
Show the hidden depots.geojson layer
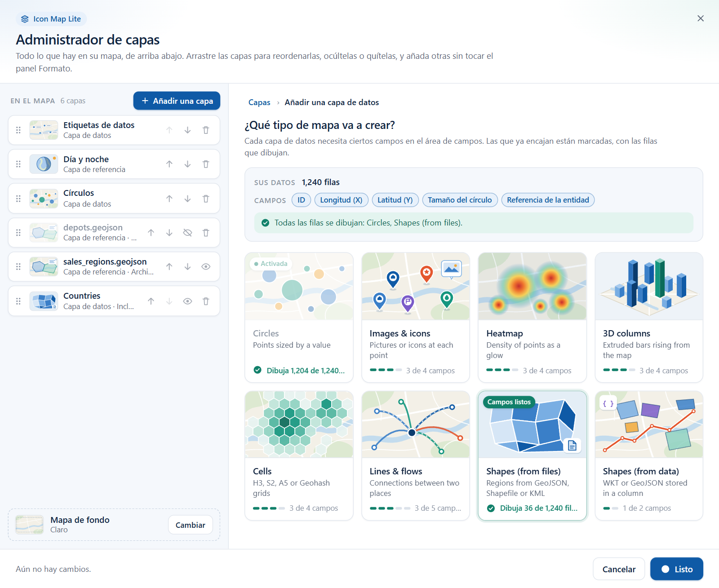pos(187,233)
